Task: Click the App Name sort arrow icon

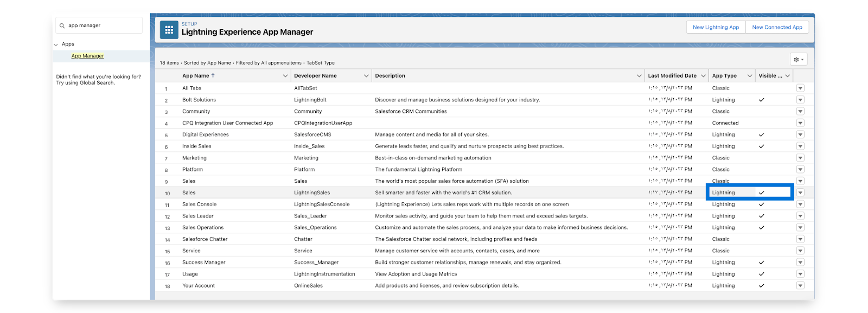Action: (213, 76)
